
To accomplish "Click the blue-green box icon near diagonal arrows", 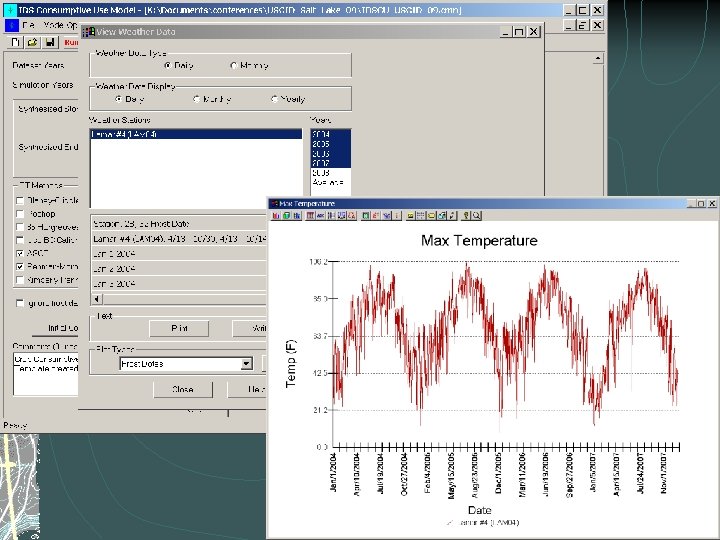I will (442, 215).
